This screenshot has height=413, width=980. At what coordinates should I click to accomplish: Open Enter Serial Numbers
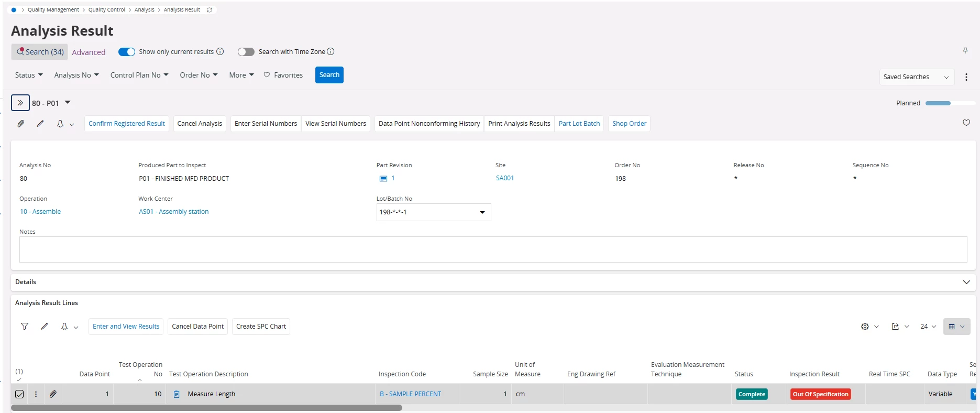pyautogui.click(x=266, y=124)
